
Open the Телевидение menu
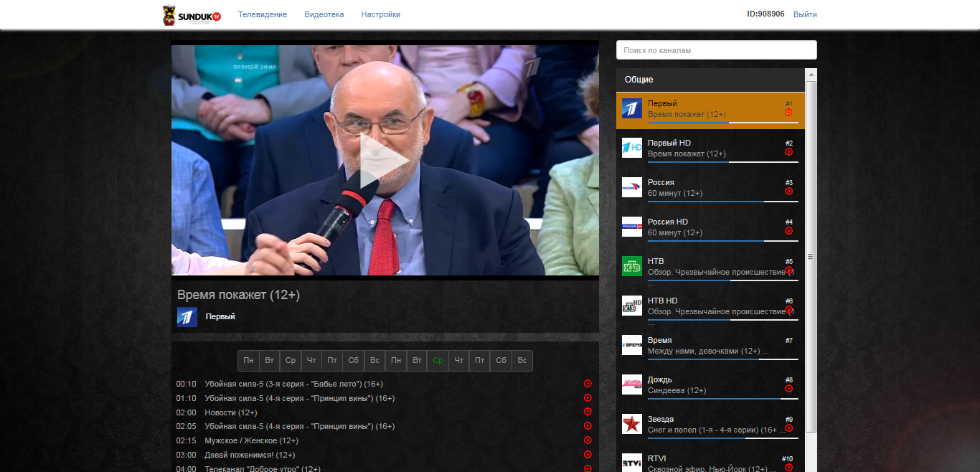263,14
